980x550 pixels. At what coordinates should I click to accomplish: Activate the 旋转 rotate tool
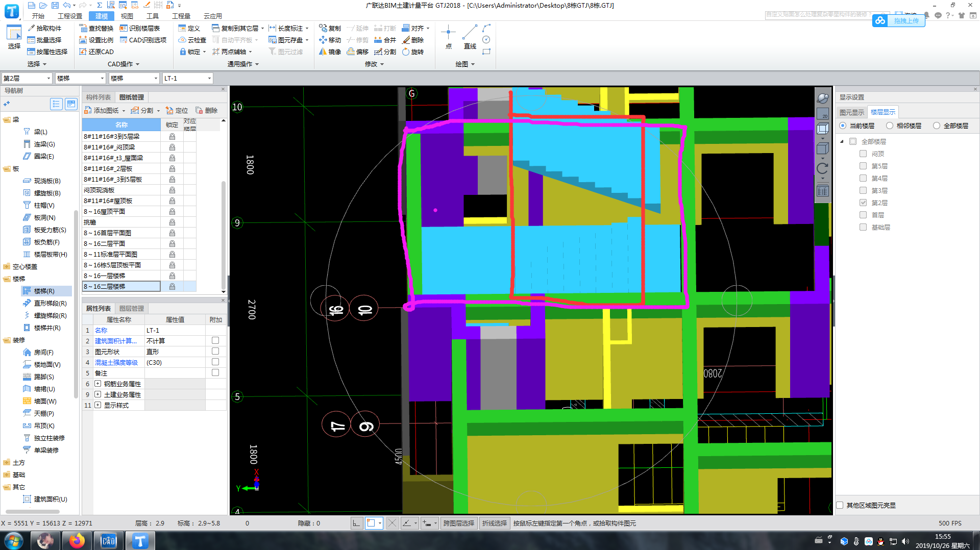click(x=413, y=52)
